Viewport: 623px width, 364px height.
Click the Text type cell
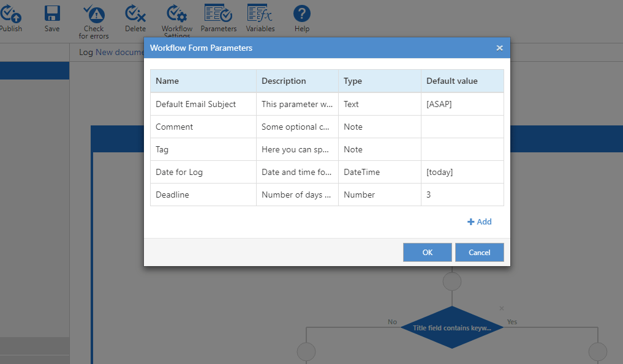click(x=380, y=104)
